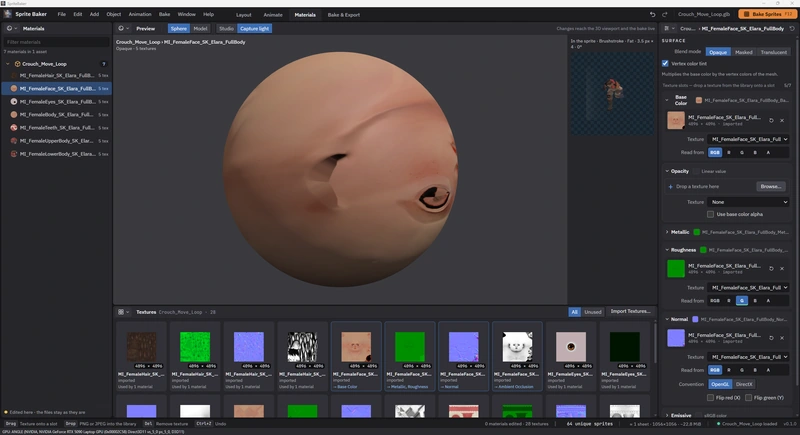The width and height of the screenshot is (800, 435).
Task: Enable Flip red (X) checkbox
Action: click(710, 397)
